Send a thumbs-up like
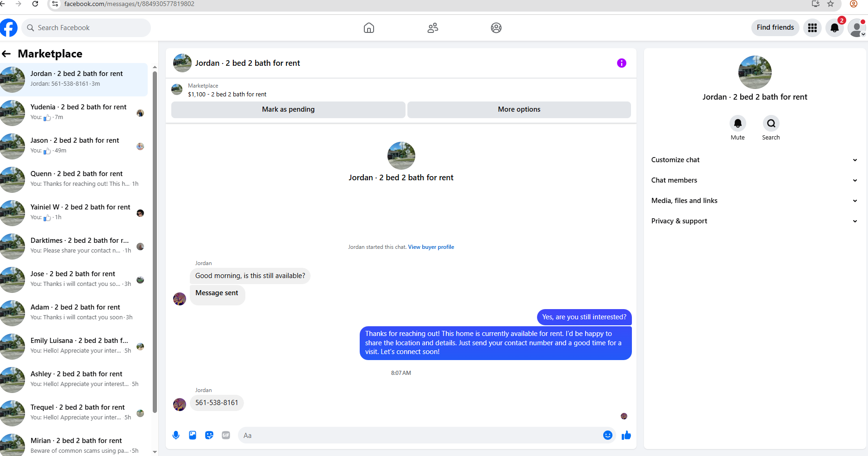868x456 pixels. click(626, 435)
